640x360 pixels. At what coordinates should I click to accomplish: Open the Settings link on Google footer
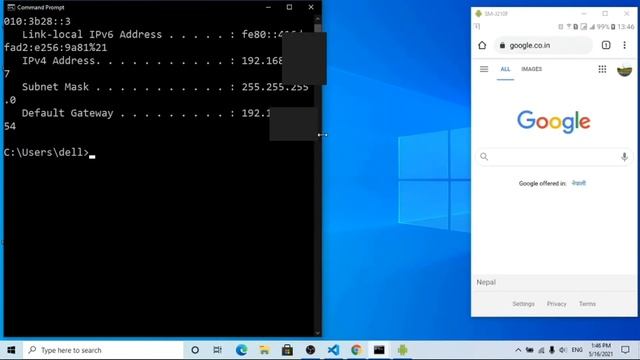[x=524, y=304]
